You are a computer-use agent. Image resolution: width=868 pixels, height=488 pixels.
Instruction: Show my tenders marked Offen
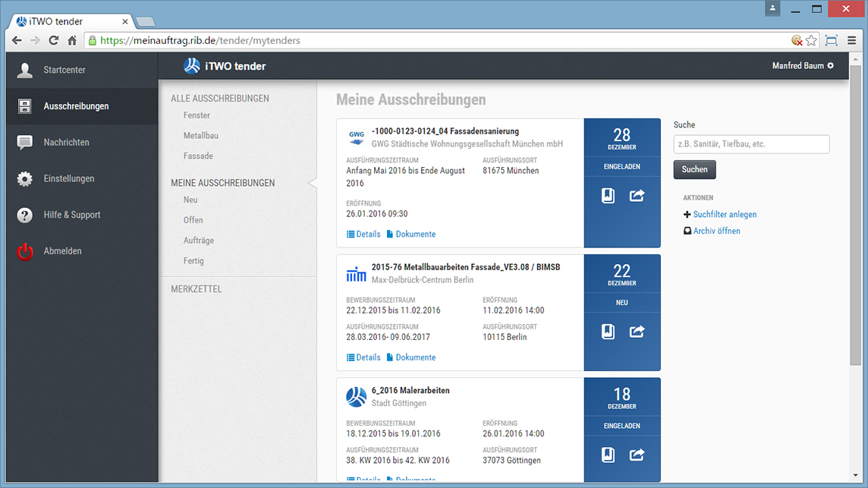coord(193,220)
